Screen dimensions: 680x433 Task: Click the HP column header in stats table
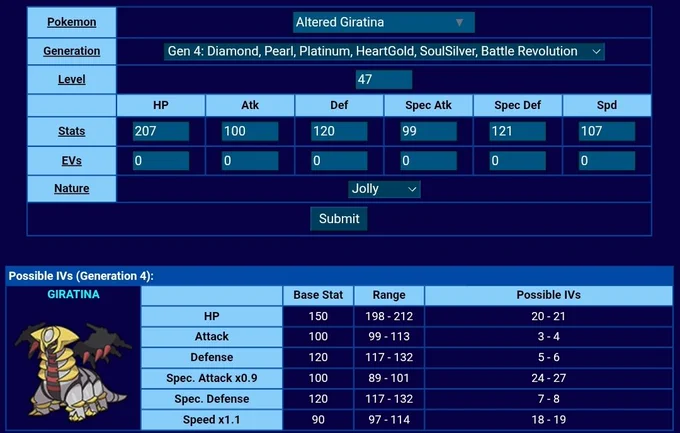[x=161, y=105]
